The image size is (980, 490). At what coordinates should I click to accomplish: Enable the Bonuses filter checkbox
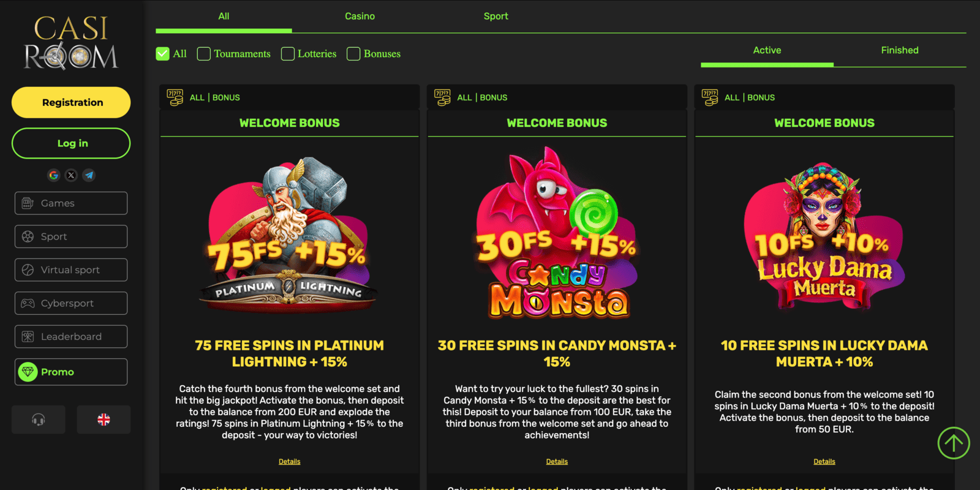click(x=353, y=54)
